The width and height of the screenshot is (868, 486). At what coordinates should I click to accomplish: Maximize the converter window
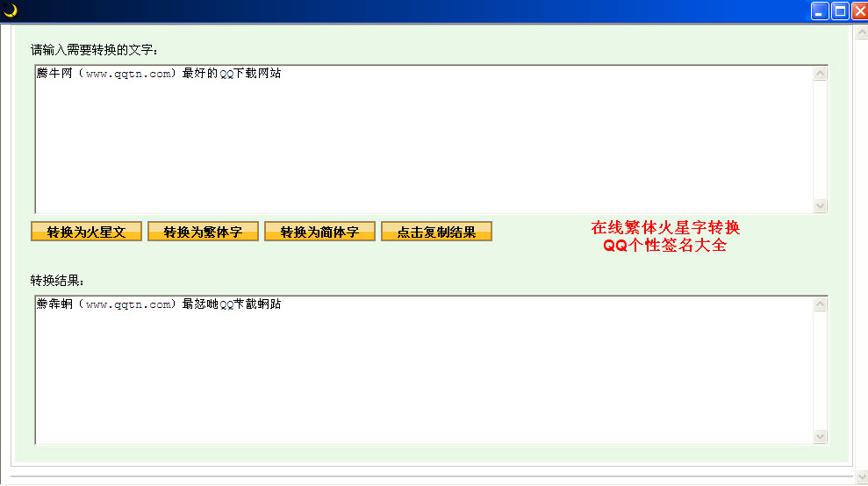pos(839,11)
